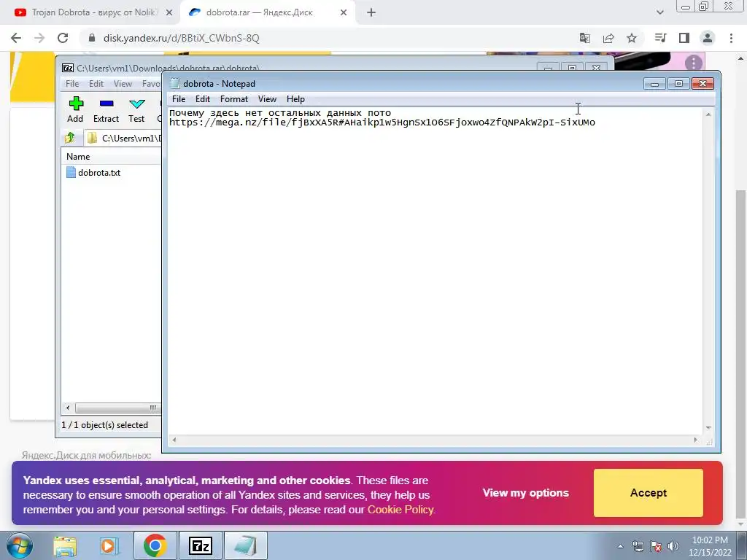
Task: Close the dobrota Notepad window
Action: coord(703,84)
